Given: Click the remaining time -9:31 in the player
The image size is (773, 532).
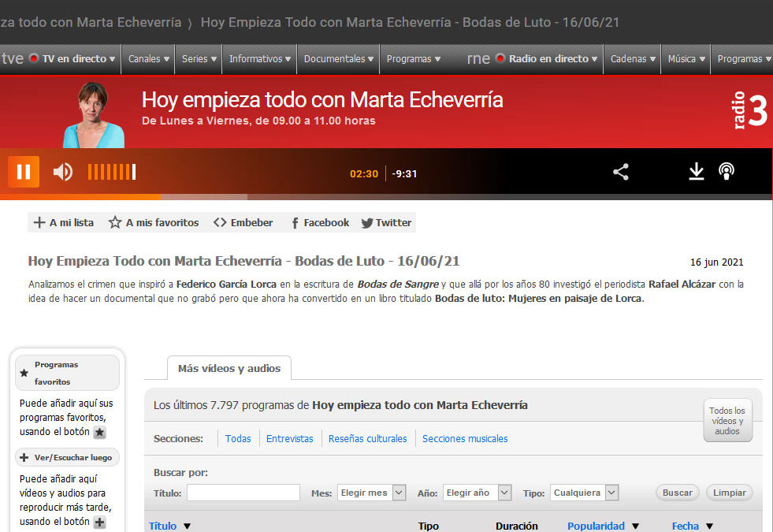Looking at the screenshot, I should point(404,174).
